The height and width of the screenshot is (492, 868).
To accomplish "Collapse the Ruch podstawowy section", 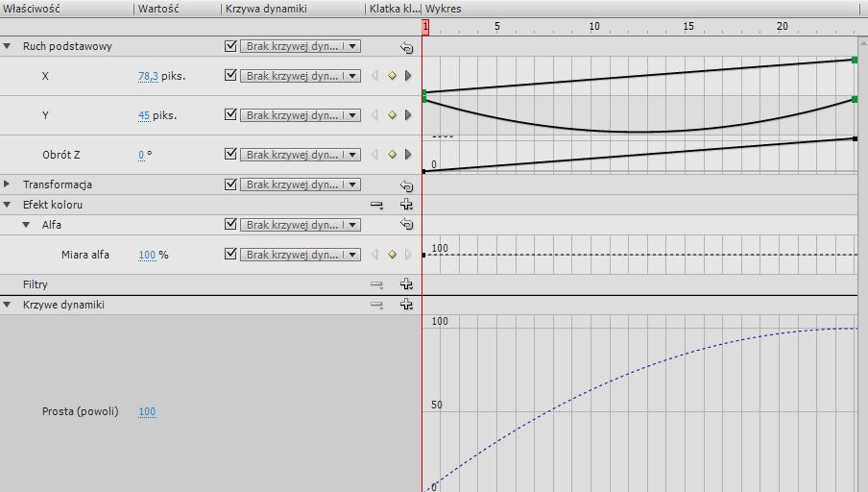I will [x=7, y=46].
